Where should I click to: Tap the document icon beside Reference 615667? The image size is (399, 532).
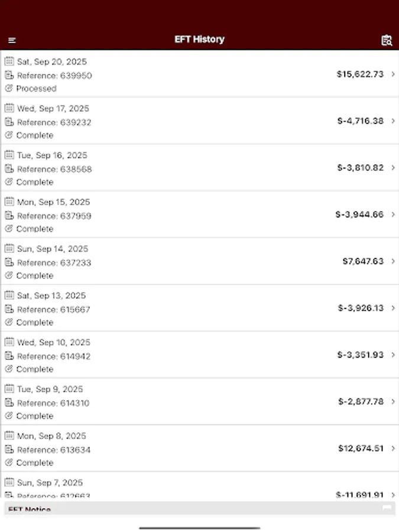coord(8,309)
